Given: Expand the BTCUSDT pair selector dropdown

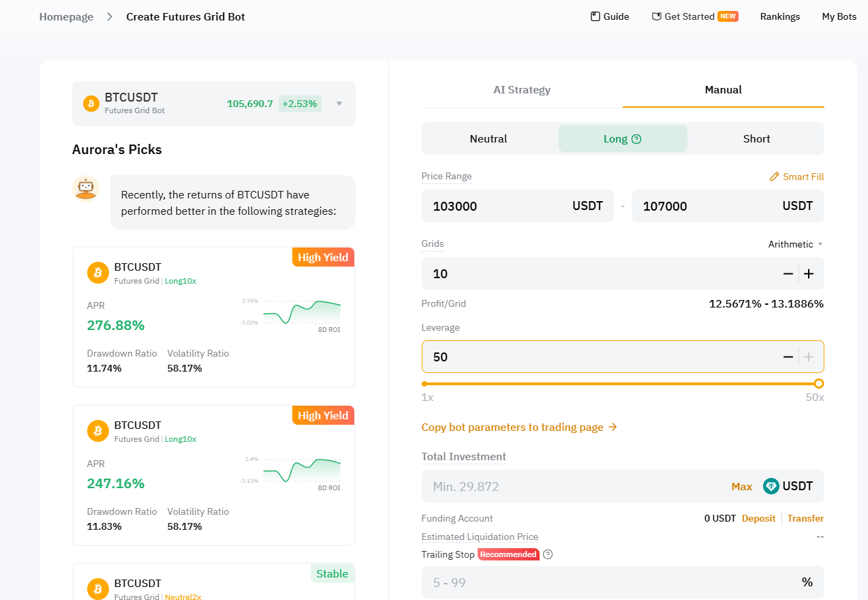Looking at the screenshot, I should [x=339, y=104].
